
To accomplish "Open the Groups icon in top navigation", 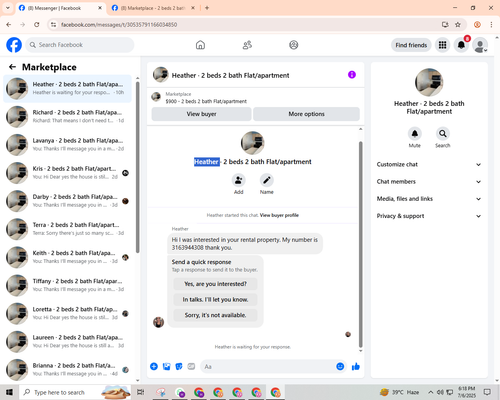I will click(294, 45).
